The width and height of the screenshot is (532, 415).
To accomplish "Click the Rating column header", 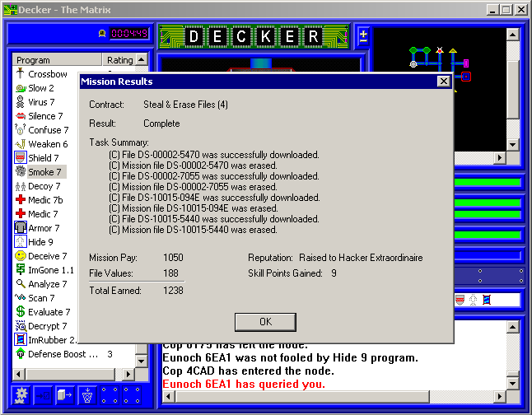I will (x=119, y=60).
